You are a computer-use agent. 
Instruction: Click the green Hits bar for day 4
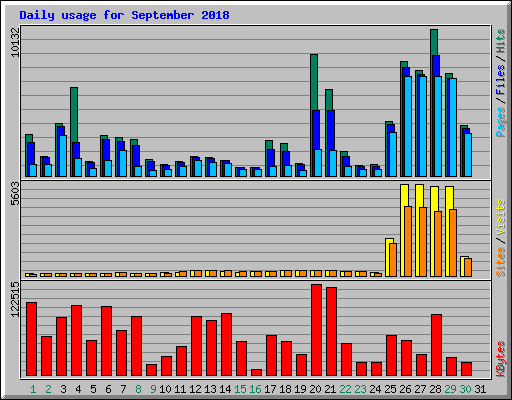(x=74, y=115)
